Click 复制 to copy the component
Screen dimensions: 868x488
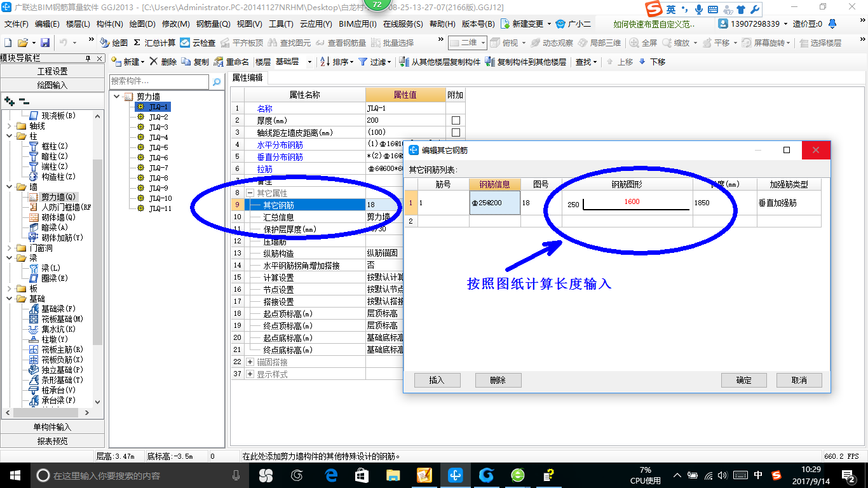pos(195,62)
